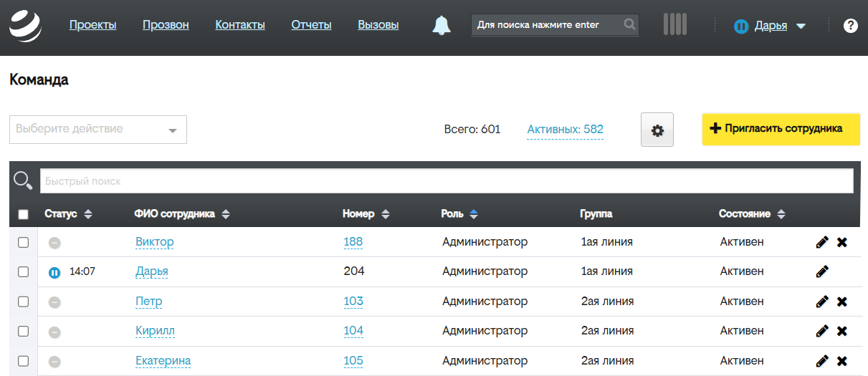Image resolution: width=868 pixels, height=376 pixels.
Task: Delete Виктор with the X icon
Action: pos(842,242)
